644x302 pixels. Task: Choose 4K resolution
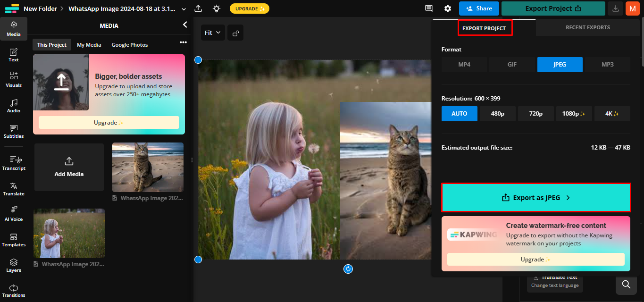coord(612,114)
